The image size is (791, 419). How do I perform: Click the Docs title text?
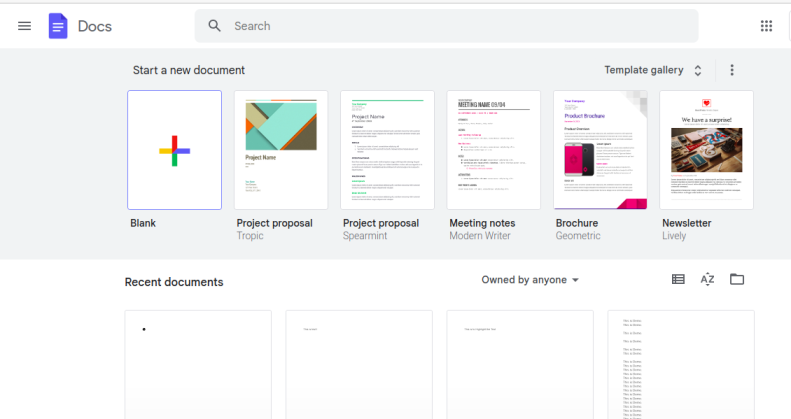coord(95,26)
